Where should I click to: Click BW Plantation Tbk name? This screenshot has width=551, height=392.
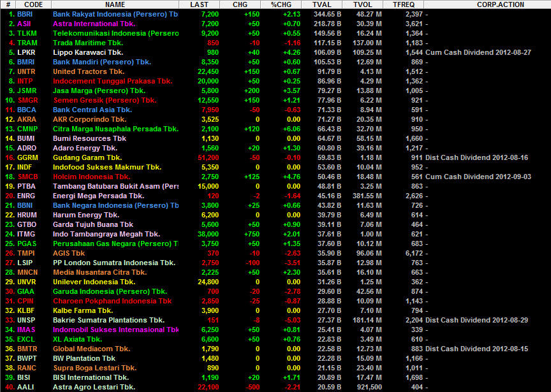tap(84, 358)
